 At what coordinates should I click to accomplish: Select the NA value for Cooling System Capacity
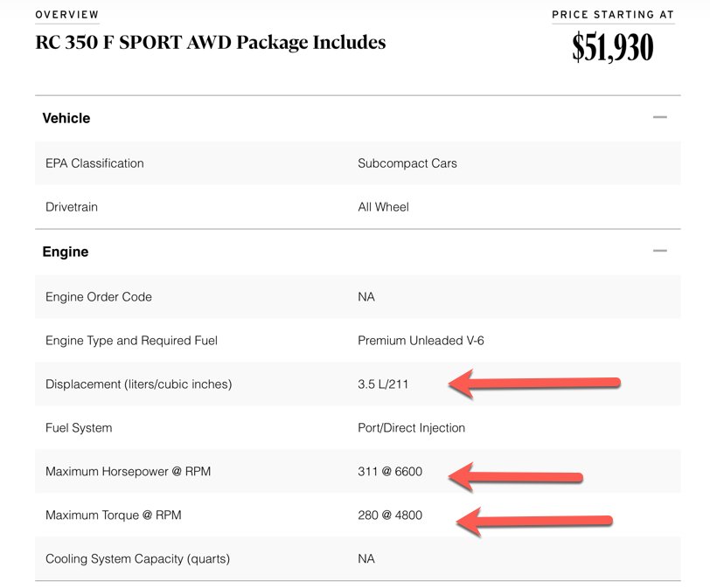click(365, 559)
